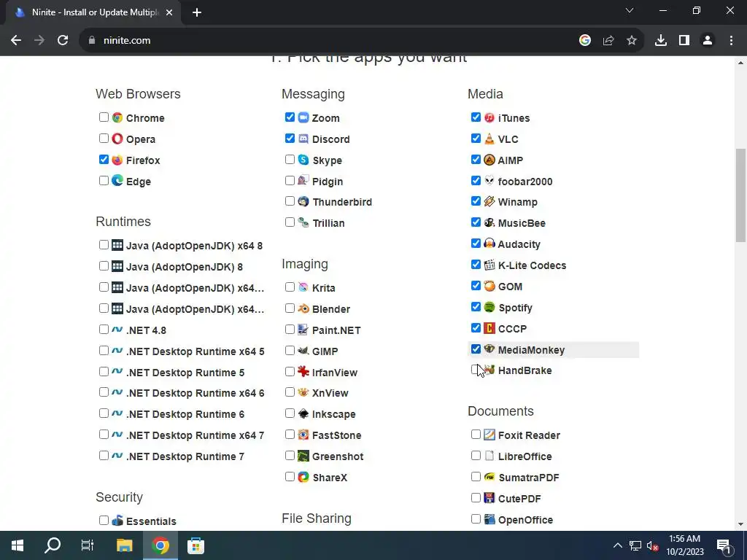
Task: Switch to the Ninite browser tab
Action: coord(93,12)
